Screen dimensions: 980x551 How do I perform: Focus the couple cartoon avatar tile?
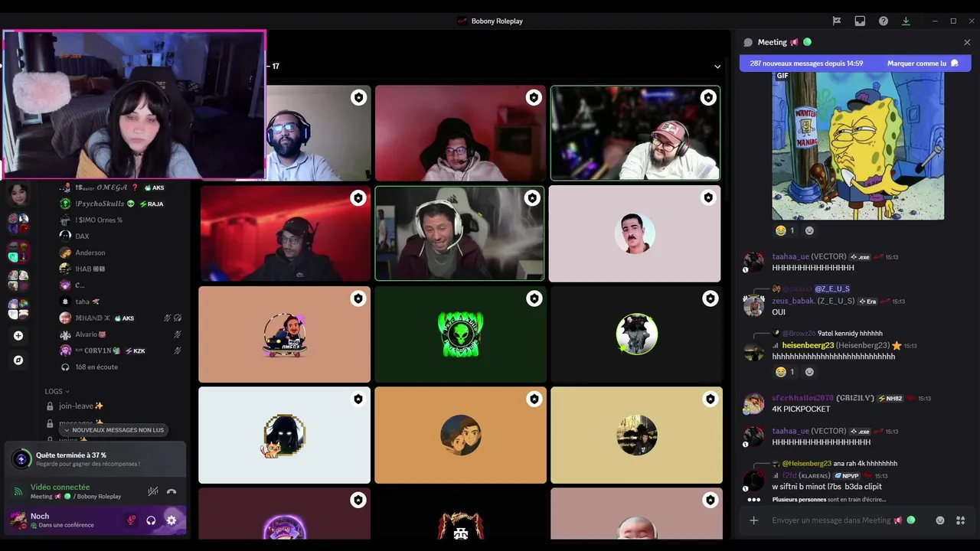[460, 435]
